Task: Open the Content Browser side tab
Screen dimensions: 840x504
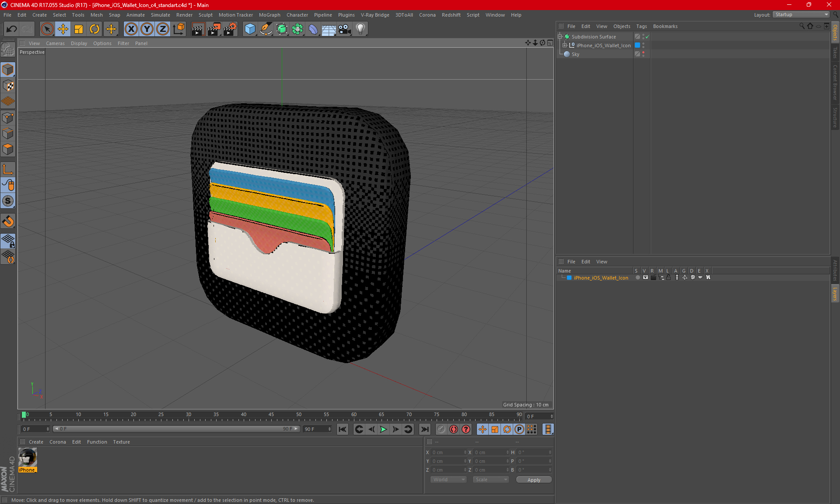Action: (835, 82)
